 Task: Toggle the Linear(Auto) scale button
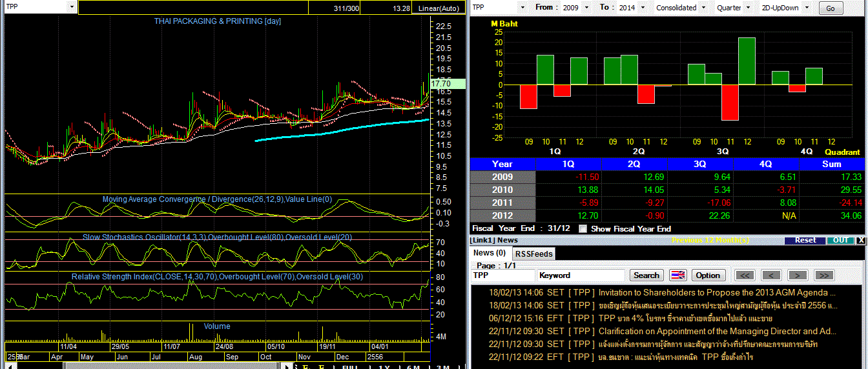(439, 8)
